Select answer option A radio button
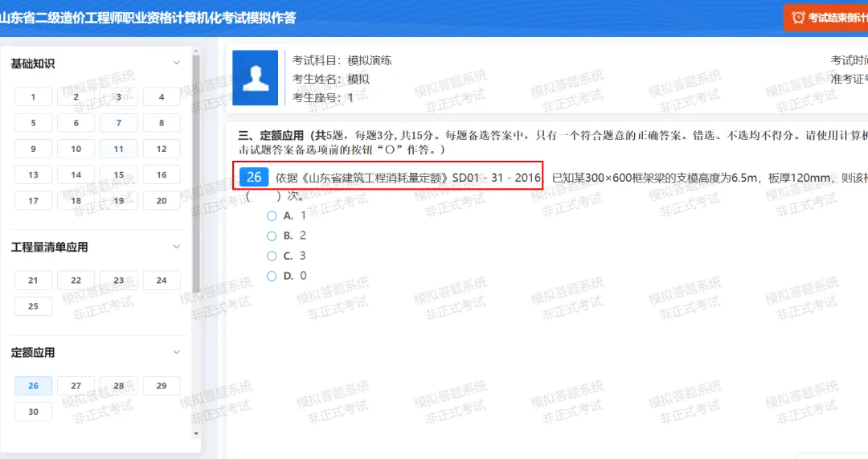The image size is (868, 459). (272, 216)
